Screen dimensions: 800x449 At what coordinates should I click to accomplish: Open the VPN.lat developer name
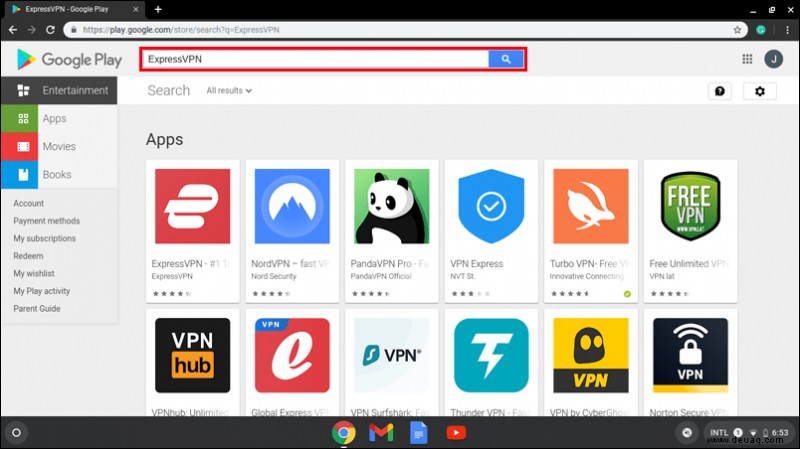(x=662, y=277)
